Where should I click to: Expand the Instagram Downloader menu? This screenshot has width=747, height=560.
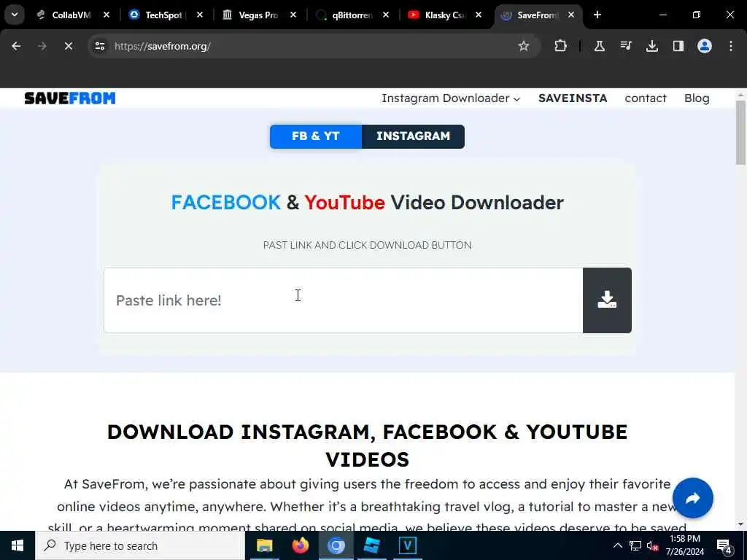(x=451, y=98)
